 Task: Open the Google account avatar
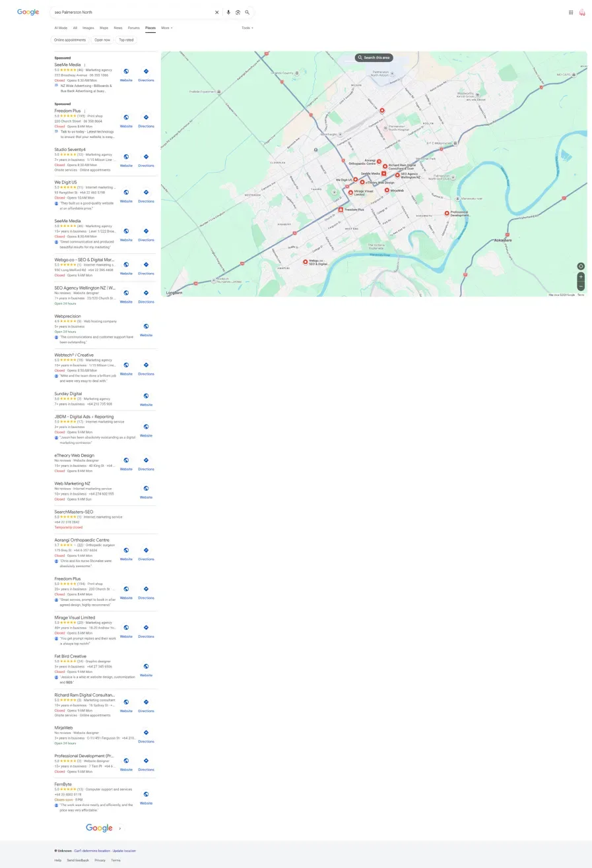click(x=582, y=12)
